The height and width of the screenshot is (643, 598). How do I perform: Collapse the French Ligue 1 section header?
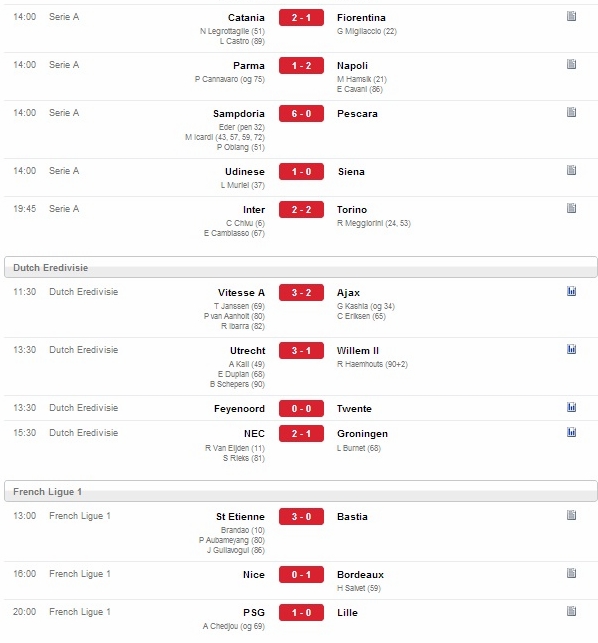click(301, 491)
